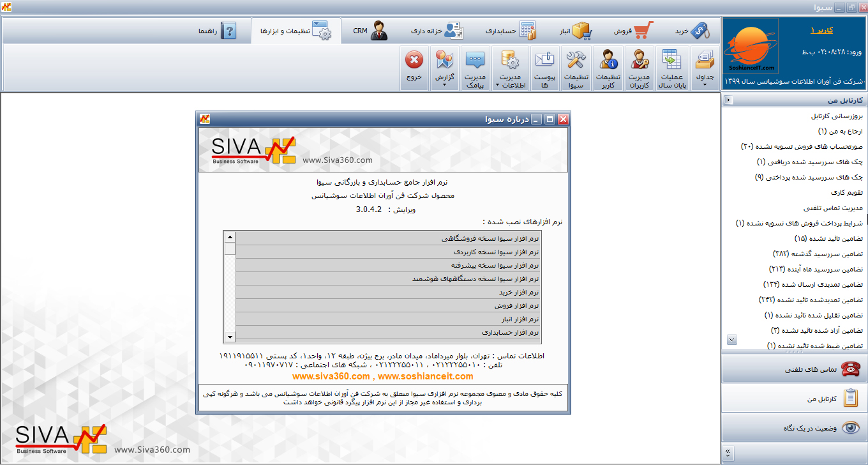Click the گزارش (Report) icon
Image resolution: width=868 pixels, height=465 pixels.
(444, 68)
